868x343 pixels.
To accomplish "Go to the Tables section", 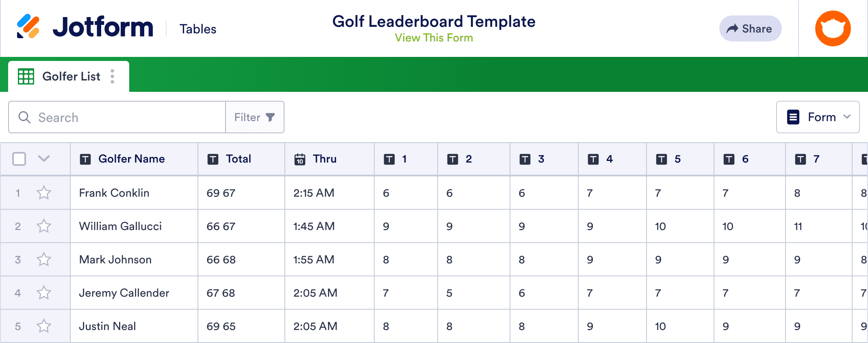I will [x=198, y=29].
